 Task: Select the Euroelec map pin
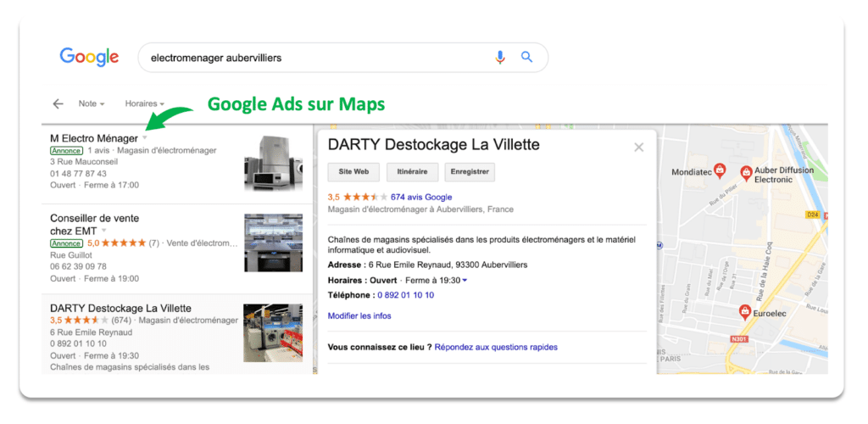click(745, 312)
